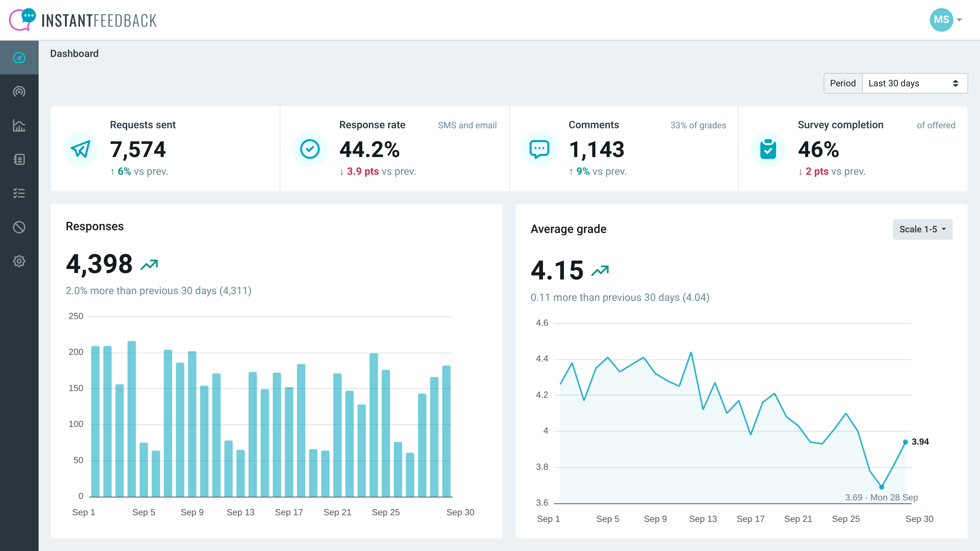Open the analytics chart icon in sidebar
Viewport: 980px width, 551px height.
coord(19,126)
